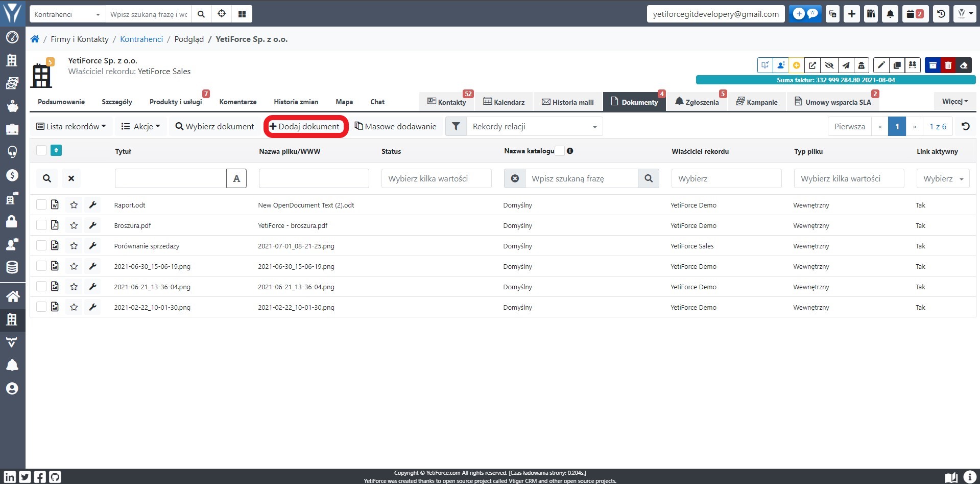Open the user profile dropdown at top right
980x484 pixels.
(x=965, y=14)
